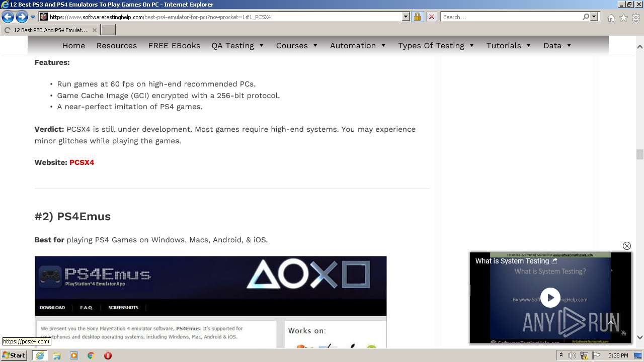Show hidden tray icons arrow
This screenshot has width=644, height=362.
561,355
